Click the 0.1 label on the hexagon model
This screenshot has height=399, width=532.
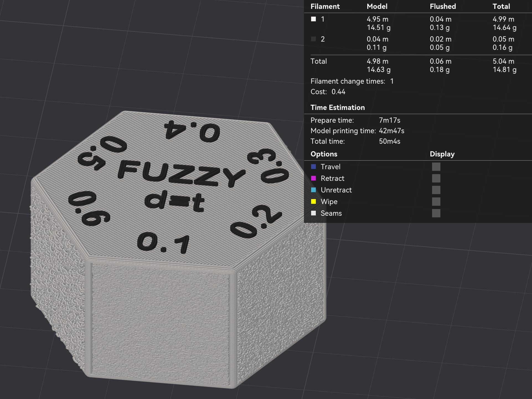pyautogui.click(x=163, y=243)
